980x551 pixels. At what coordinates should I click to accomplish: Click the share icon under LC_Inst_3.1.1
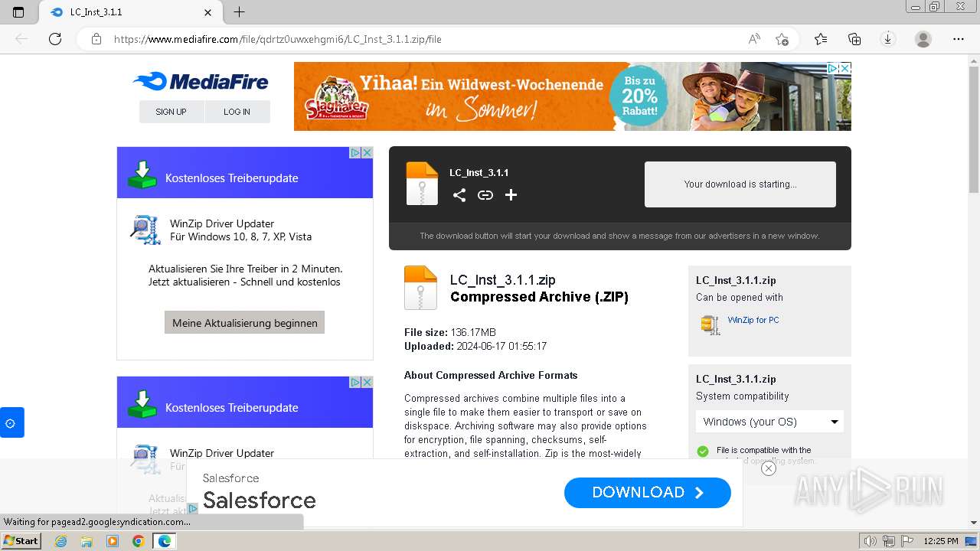[459, 195]
